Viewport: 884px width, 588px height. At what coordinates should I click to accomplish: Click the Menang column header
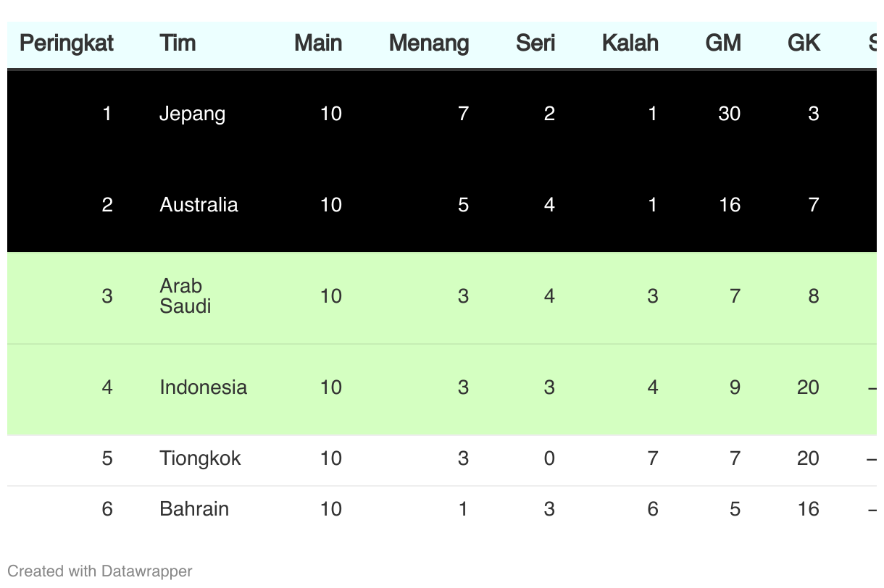coord(429,43)
